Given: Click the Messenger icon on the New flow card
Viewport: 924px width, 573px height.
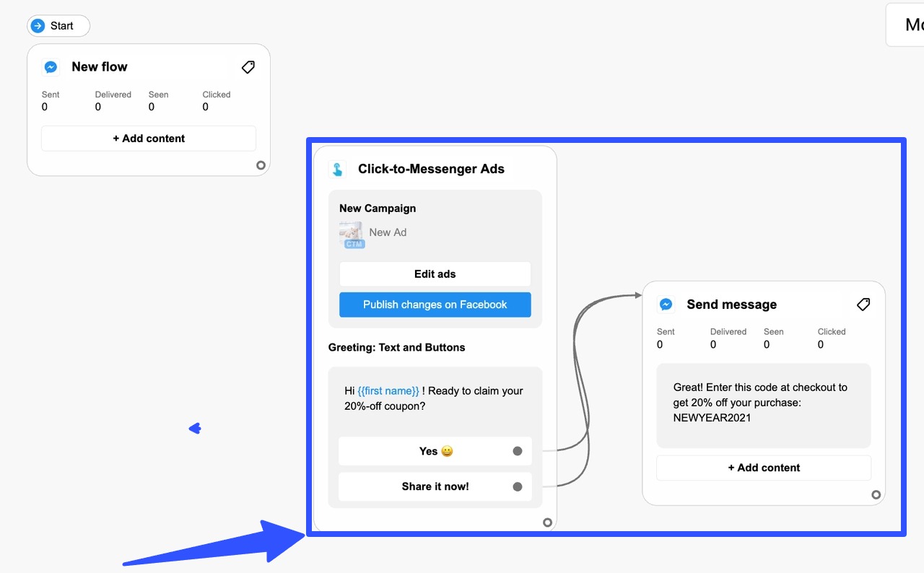Looking at the screenshot, I should coord(51,66).
